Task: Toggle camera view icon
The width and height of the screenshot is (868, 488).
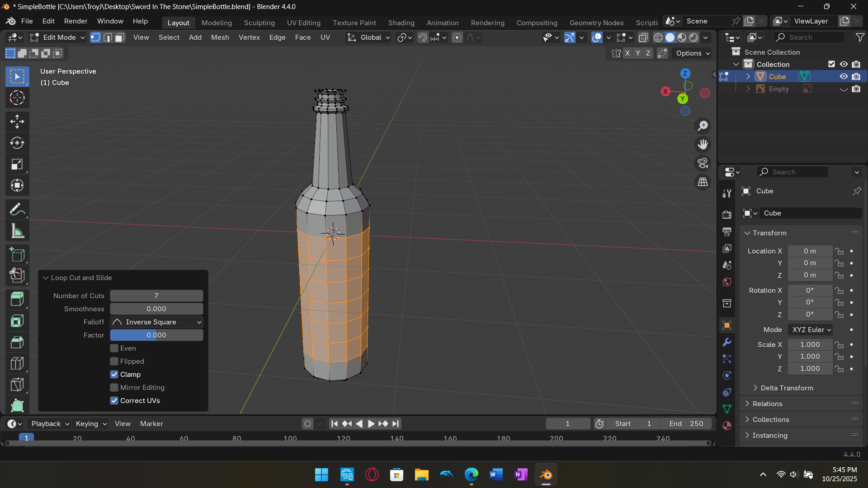Action: 703,163
